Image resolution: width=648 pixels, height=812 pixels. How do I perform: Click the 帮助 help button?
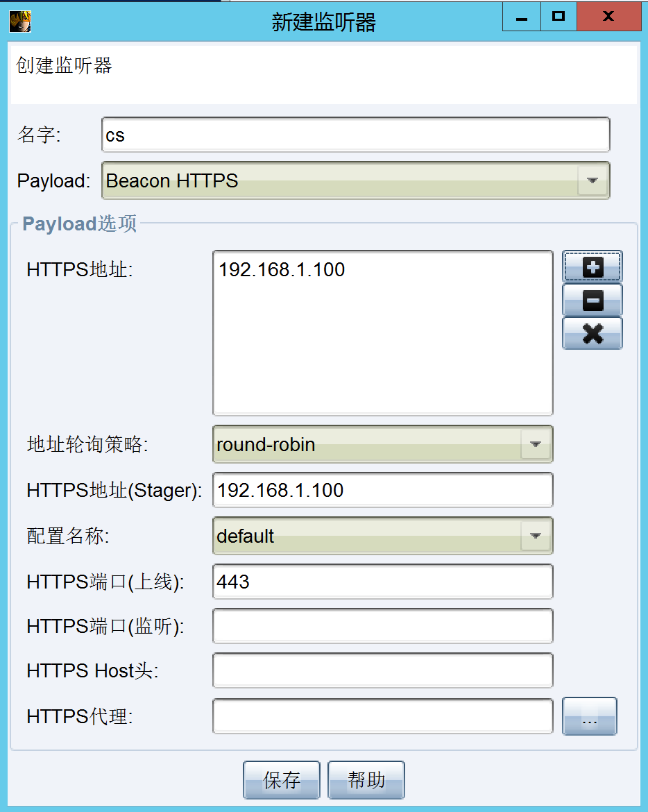(x=366, y=780)
